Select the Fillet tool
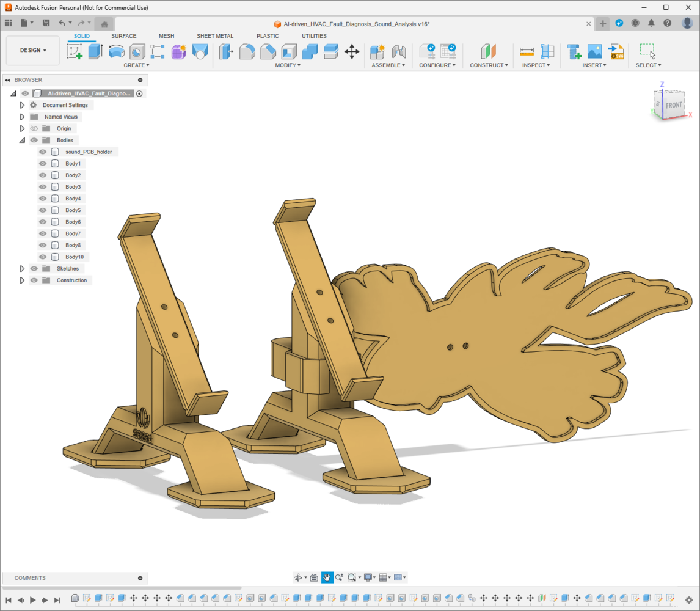 [x=247, y=52]
